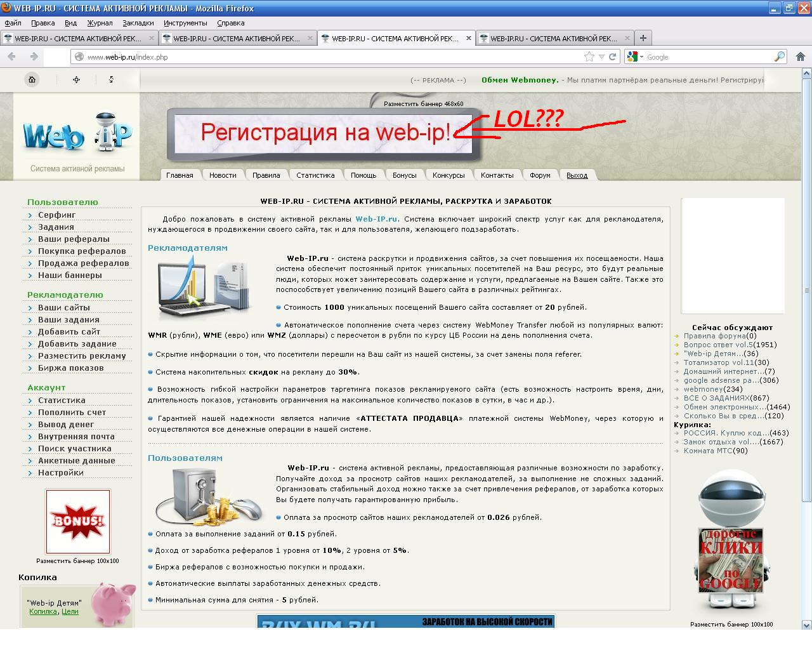
Task: Open the Правила site tab
Action: click(x=266, y=175)
